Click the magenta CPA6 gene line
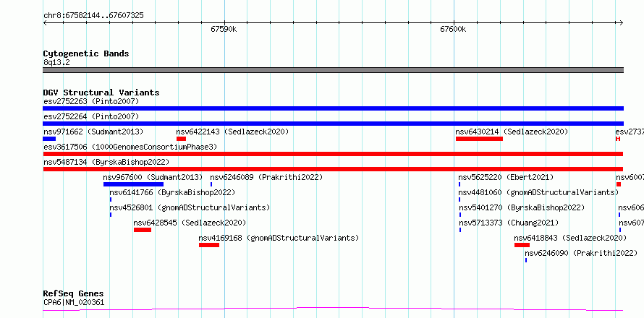Viewport: 644px width, 318px height. tap(333, 309)
